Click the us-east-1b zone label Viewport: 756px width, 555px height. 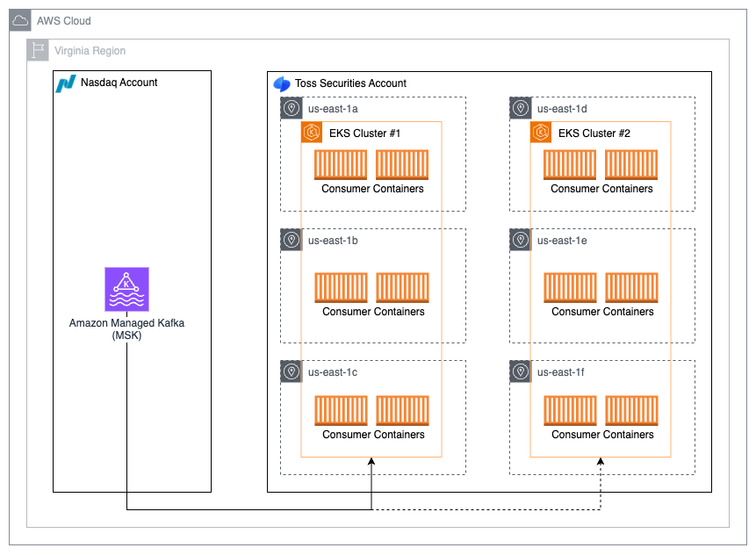pyautogui.click(x=333, y=241)
